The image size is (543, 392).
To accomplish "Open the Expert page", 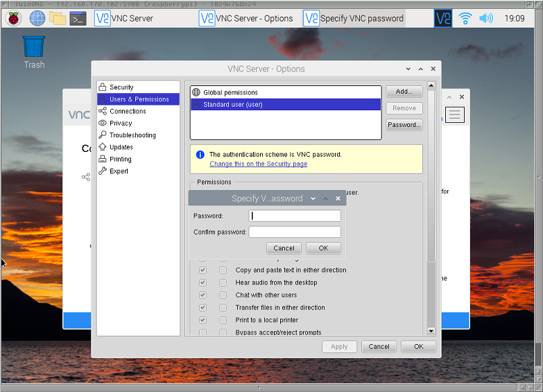I will pos(138,171).
